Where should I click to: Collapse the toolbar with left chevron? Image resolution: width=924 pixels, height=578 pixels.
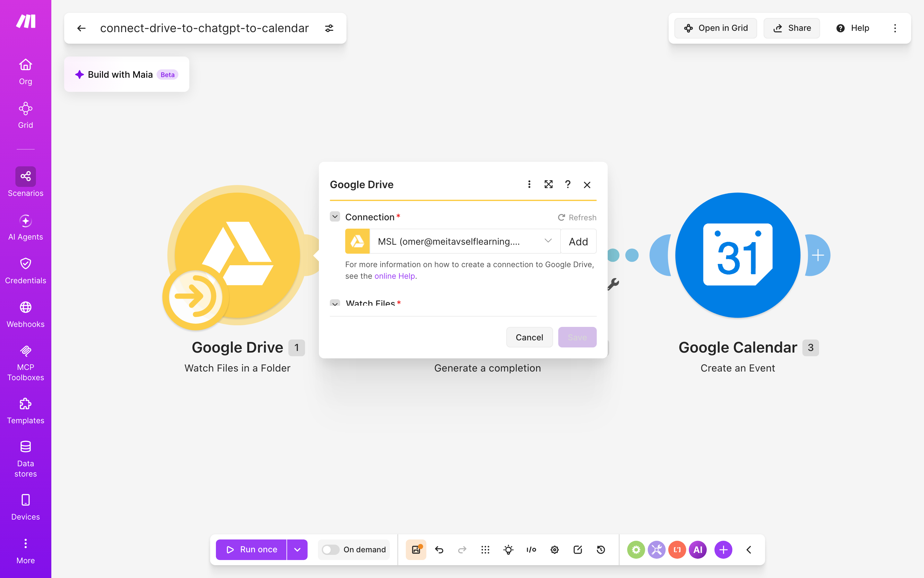[749, 549]
